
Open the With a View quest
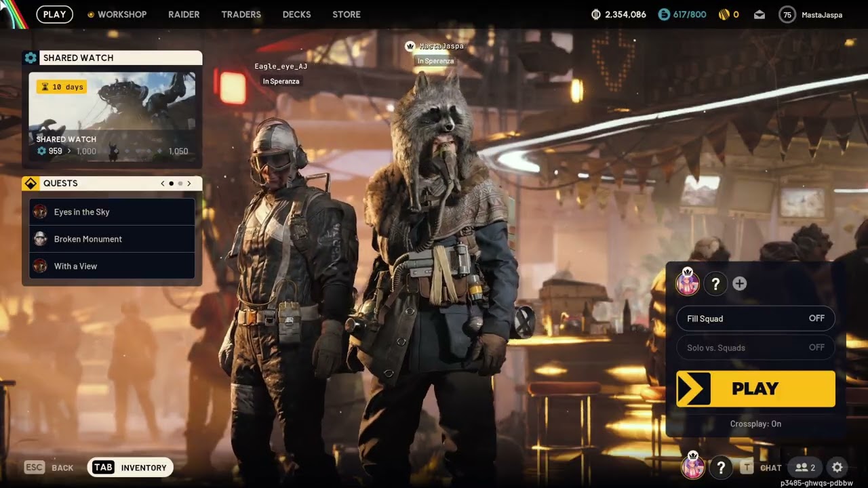tap(112, 266)
